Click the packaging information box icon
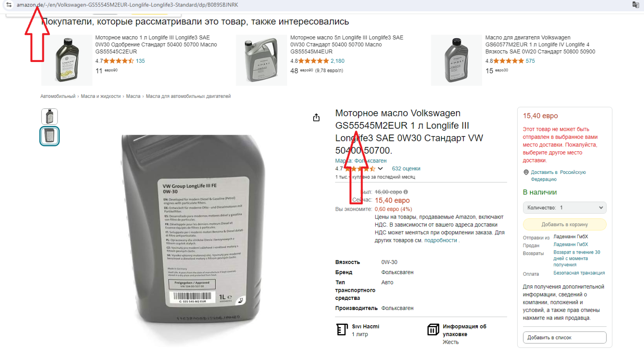Screen dimensions: 644x349 point(433,330)
